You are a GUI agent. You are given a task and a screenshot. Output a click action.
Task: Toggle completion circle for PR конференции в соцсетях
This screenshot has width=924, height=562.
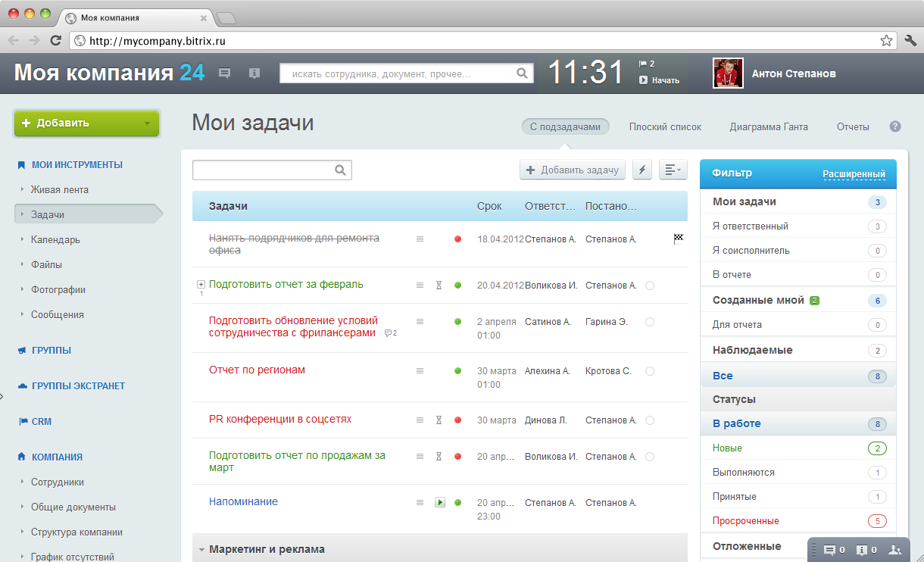click(x=650, y=420)
